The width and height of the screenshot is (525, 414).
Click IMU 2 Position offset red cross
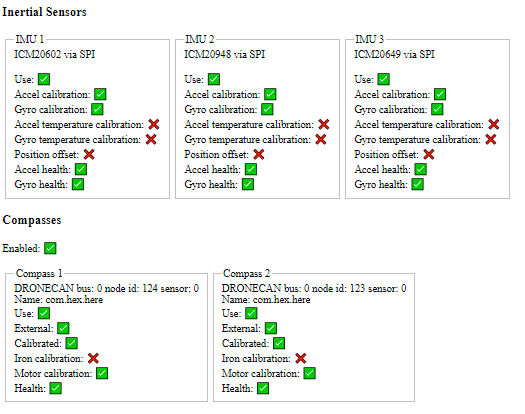259,154
